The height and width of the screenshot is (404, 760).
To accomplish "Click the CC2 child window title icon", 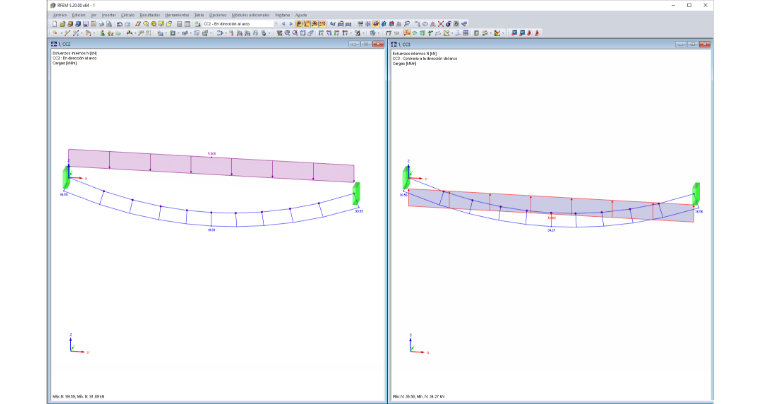I will click(54, 44).
